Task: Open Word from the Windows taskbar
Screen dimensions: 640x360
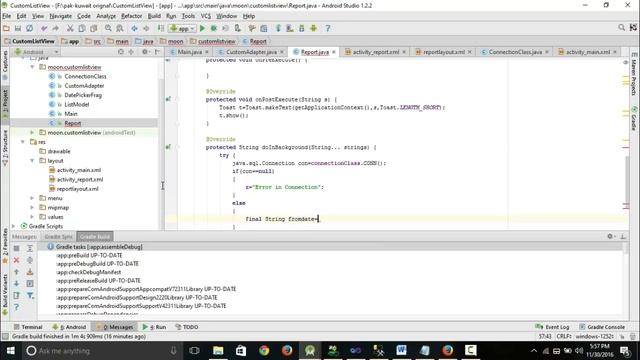Action: [402, 351]
